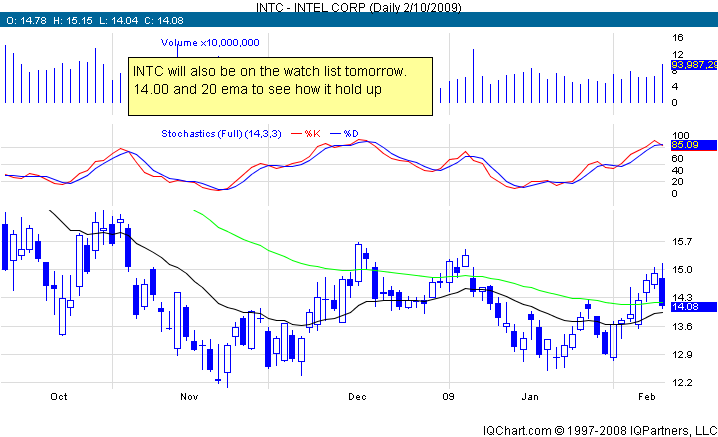This screenshot has width=718, height=437.
Task: Click the 60 label on stochastic axis
Action: (x=678, y=158)
